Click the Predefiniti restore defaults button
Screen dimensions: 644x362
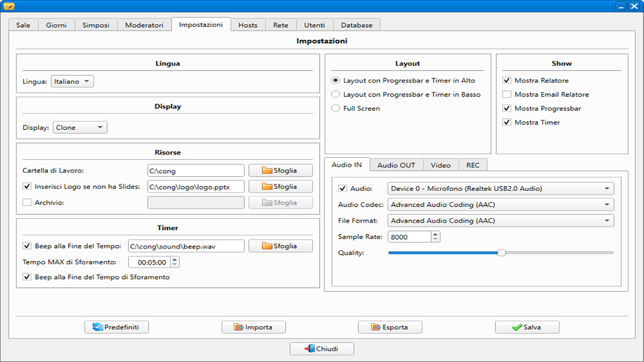coord(116,327)
